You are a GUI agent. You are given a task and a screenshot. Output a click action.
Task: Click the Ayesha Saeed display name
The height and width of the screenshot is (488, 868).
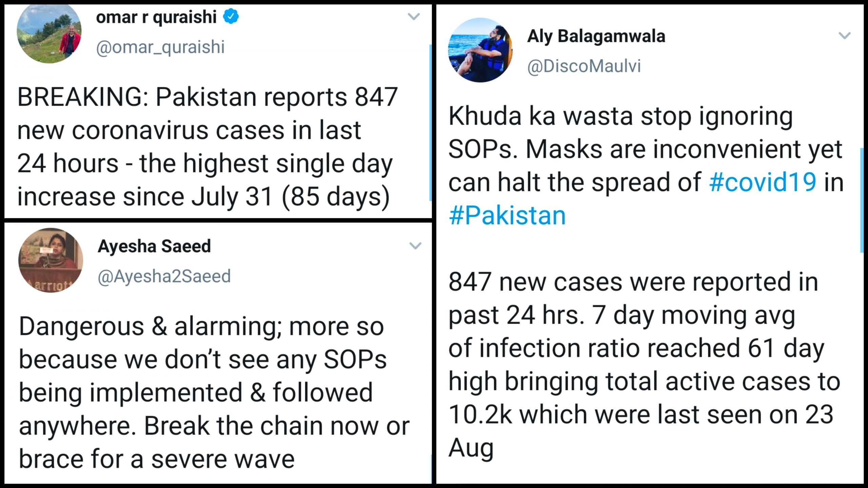pos(154,246)
